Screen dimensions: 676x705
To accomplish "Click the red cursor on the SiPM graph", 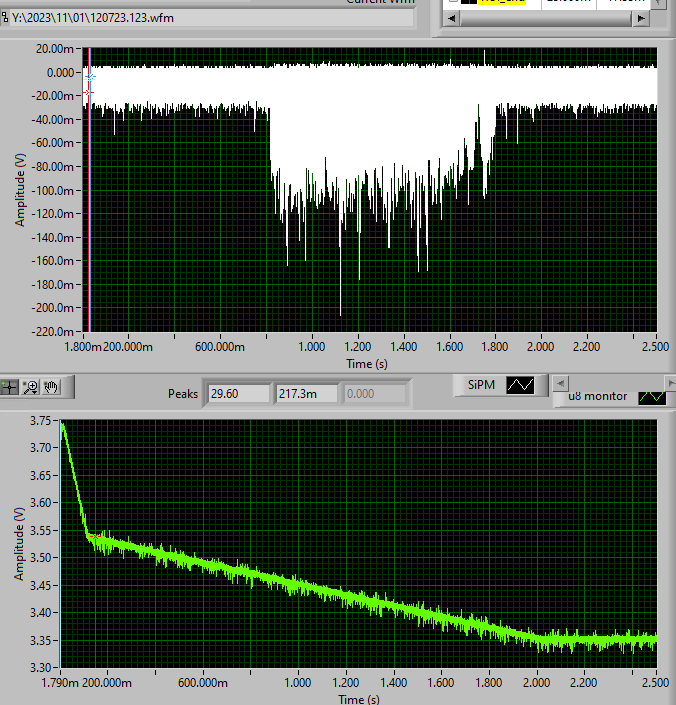I will (87, 92).
